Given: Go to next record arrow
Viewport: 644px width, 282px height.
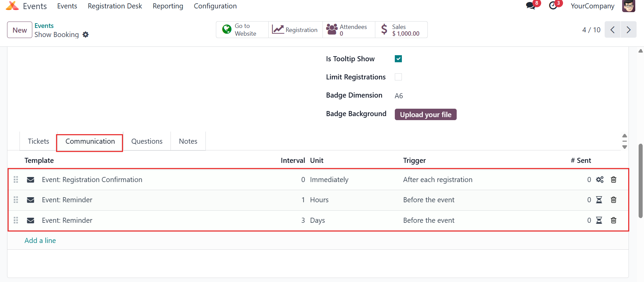Looking at the screenshot, I should pos(629,30).
